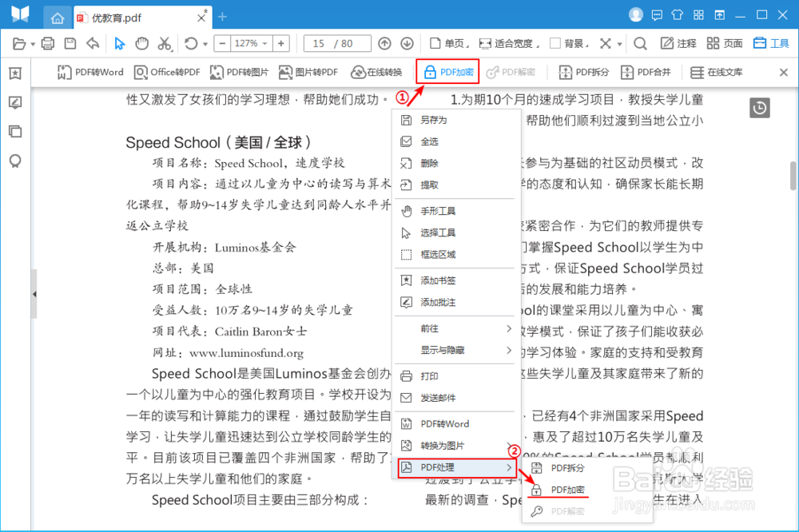Click the Save disk icon
Image resolution: width=799 pixels, height=532 pixels.
[x=70, y=44]
